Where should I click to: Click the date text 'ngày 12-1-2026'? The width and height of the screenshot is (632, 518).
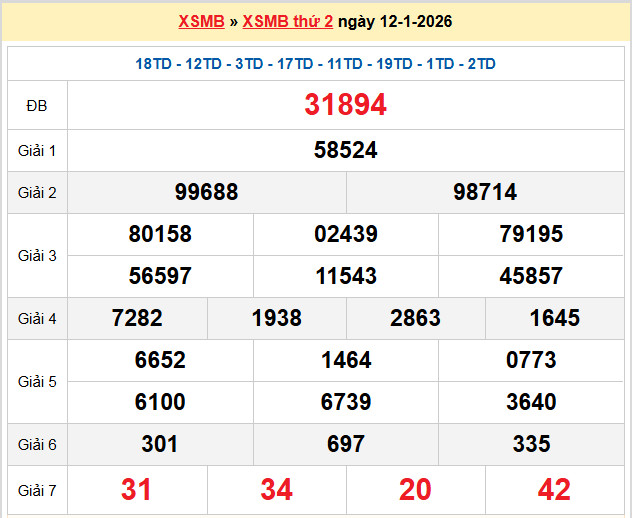[387, 22]
